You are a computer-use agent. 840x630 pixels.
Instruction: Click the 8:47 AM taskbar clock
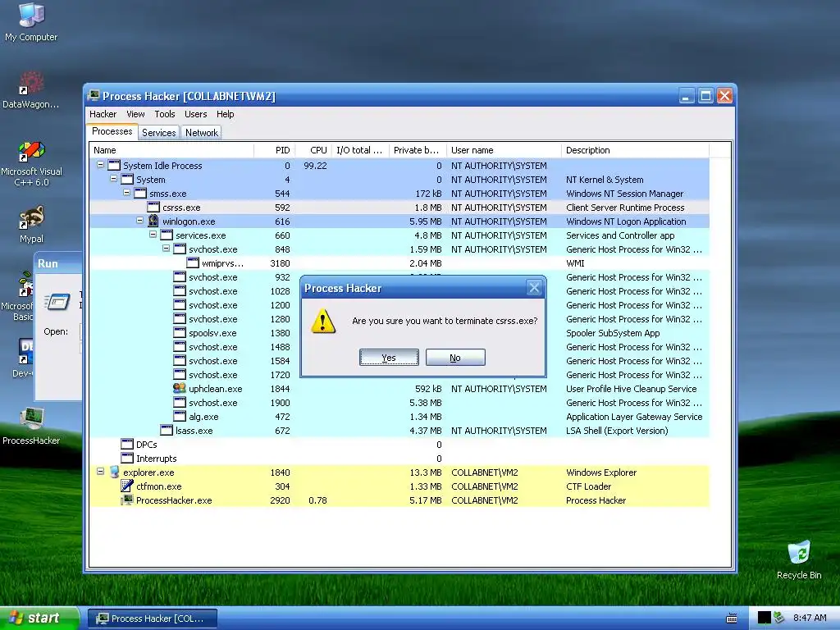pos(810,618)
